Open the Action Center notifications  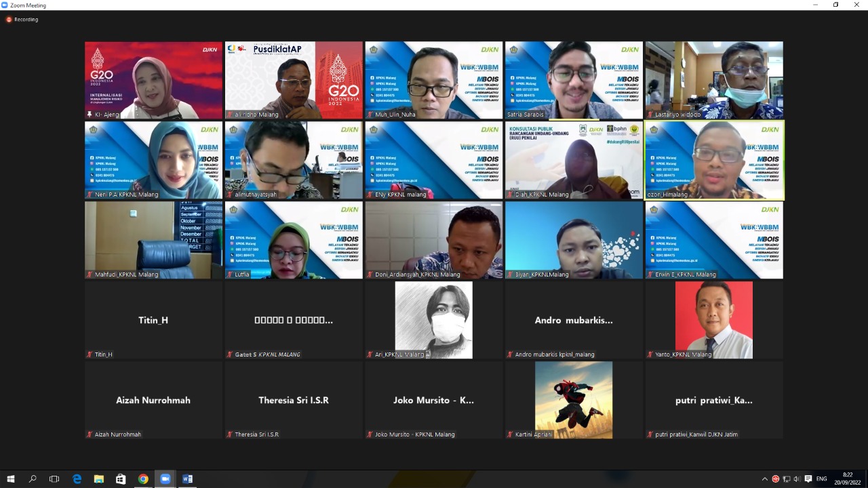(808, 479)
